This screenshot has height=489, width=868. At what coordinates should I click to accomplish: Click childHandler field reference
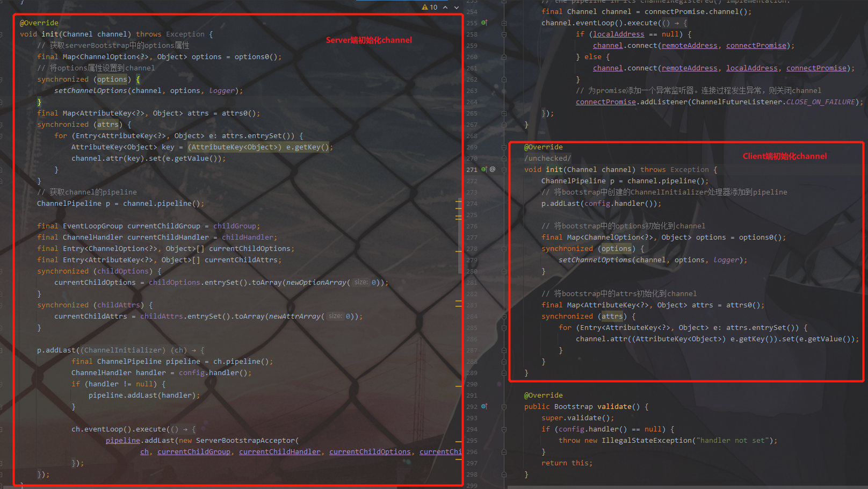[x=247, y=237]
